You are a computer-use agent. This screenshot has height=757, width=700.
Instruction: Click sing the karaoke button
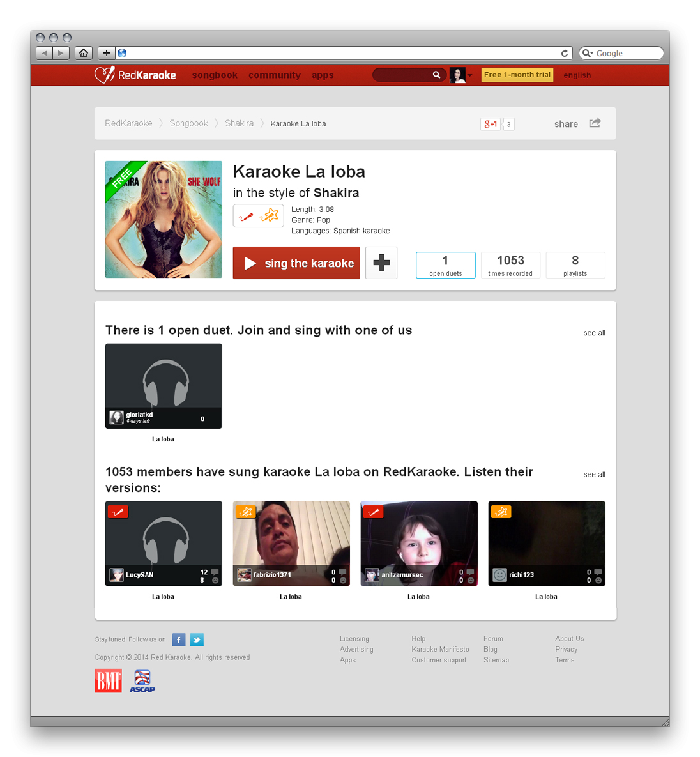click(x=296, y=263)
